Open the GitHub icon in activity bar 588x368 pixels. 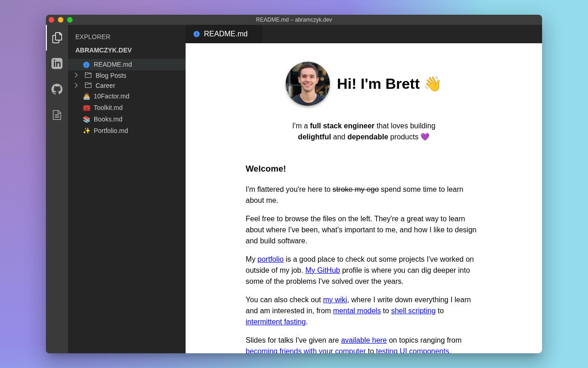(57, 89)
